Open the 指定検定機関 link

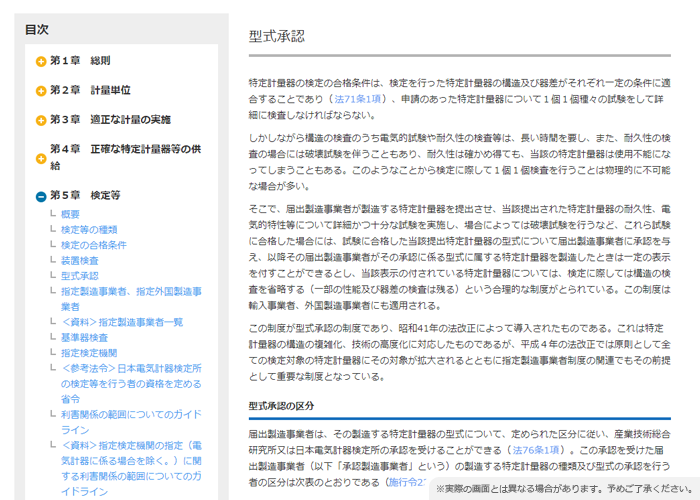[x=89, y=353]
